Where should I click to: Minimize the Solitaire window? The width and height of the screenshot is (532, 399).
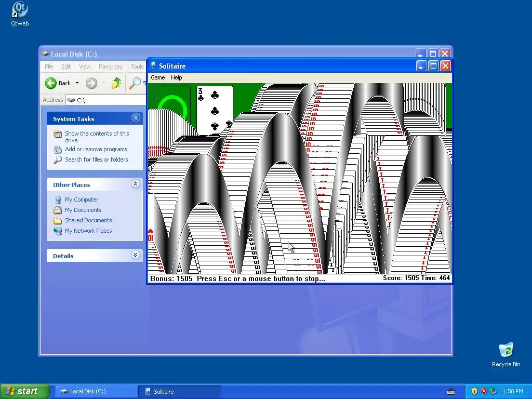[x=421, y=65]
